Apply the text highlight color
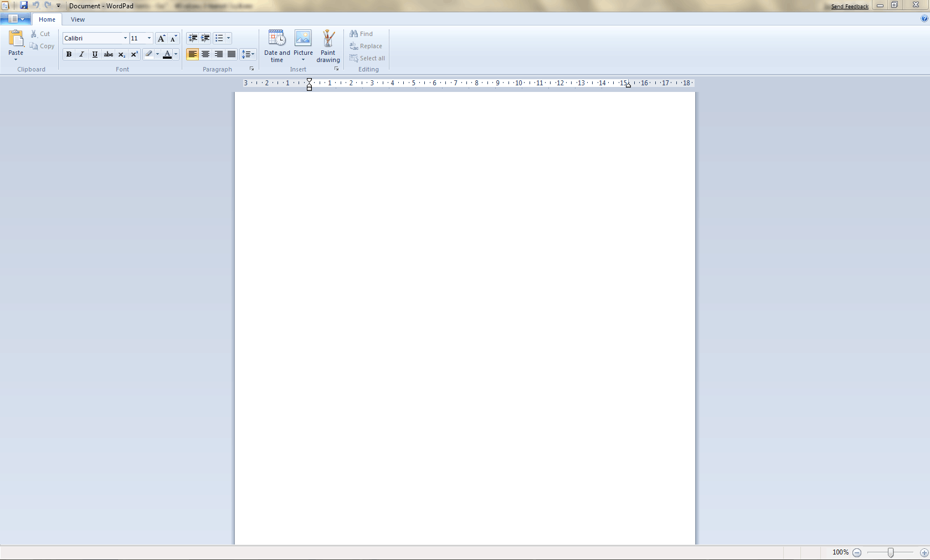The width and height of the screenshot is (930, 560). pos(148,54)
